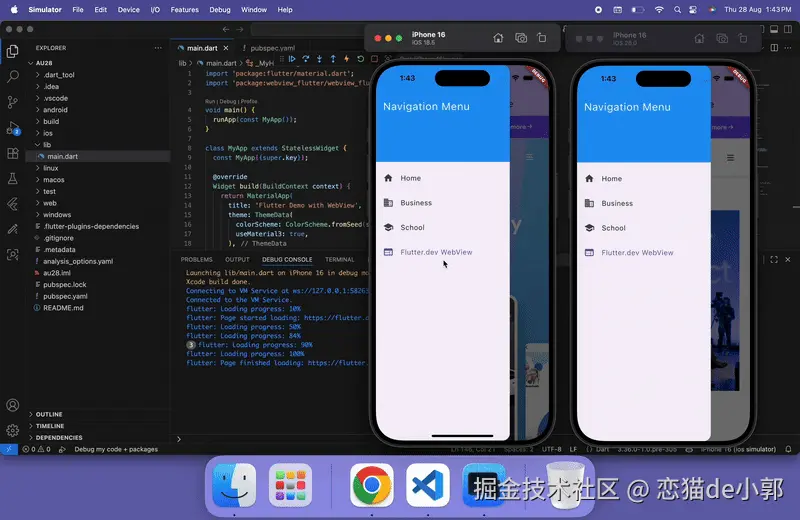800x520 pixels.
Task: Open the Extensions view icon
Action: [13, 153]
